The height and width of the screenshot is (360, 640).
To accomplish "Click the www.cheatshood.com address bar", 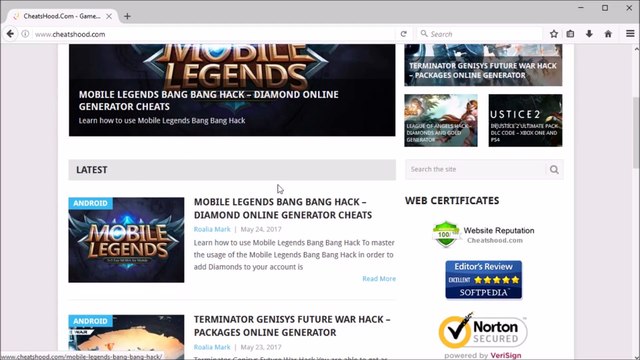I will pos(212,34).
